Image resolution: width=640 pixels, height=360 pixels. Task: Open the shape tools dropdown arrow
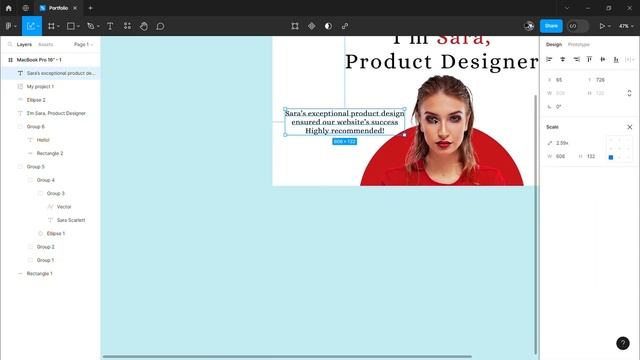click(78, 26)
